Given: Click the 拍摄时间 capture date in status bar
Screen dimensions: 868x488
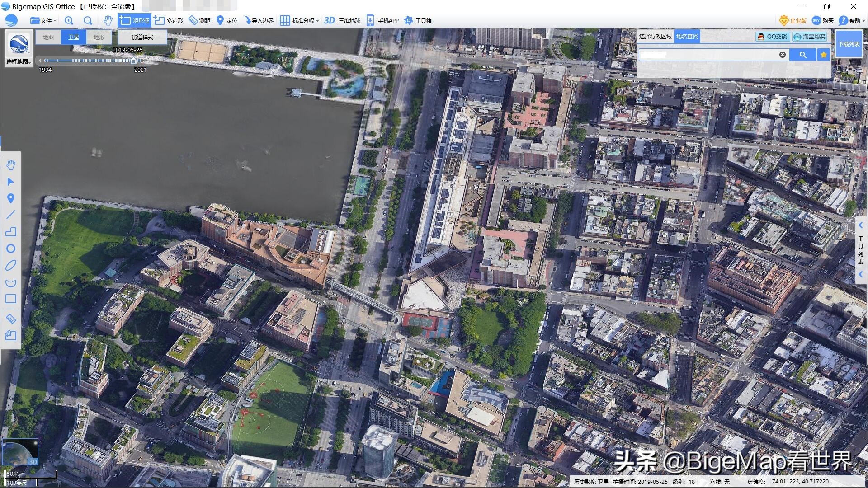Looking at the screenshot, I should tap(640, 482).
